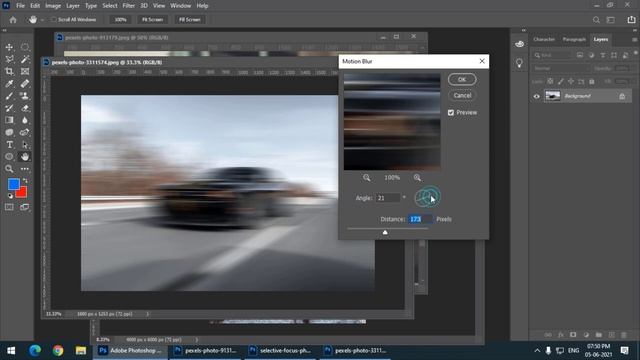640x360 pixels.
Task: Switch to the Character tab
Action: [544, 39]
